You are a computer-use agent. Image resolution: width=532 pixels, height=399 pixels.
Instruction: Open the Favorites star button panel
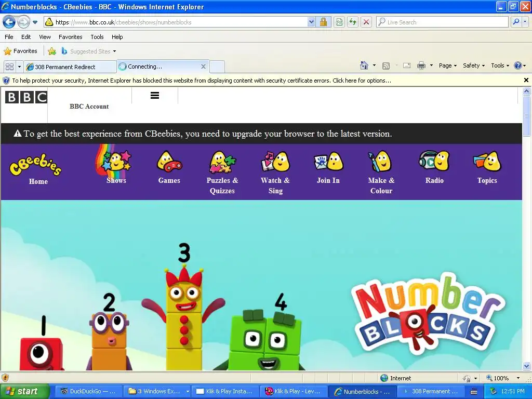(x=20, y=51)
